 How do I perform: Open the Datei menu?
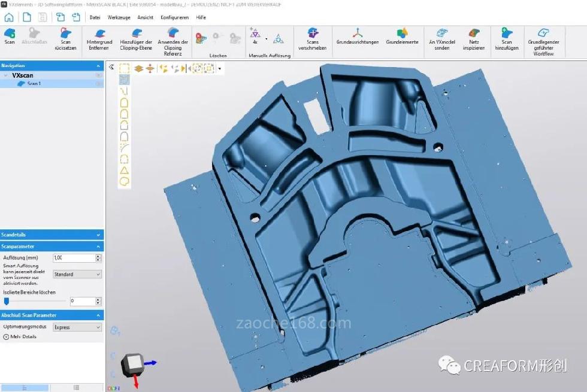point(95,17)
